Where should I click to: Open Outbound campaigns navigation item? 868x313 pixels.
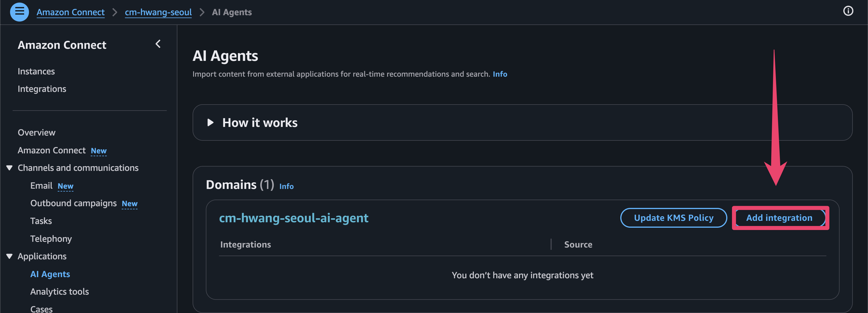[x=73, y=203]
